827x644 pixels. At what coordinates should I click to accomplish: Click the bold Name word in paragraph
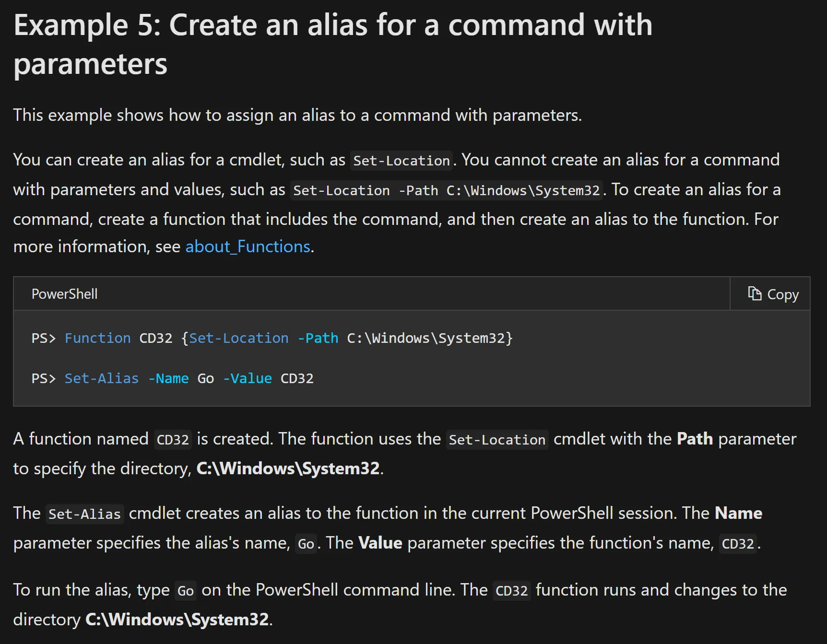point(738,513)
